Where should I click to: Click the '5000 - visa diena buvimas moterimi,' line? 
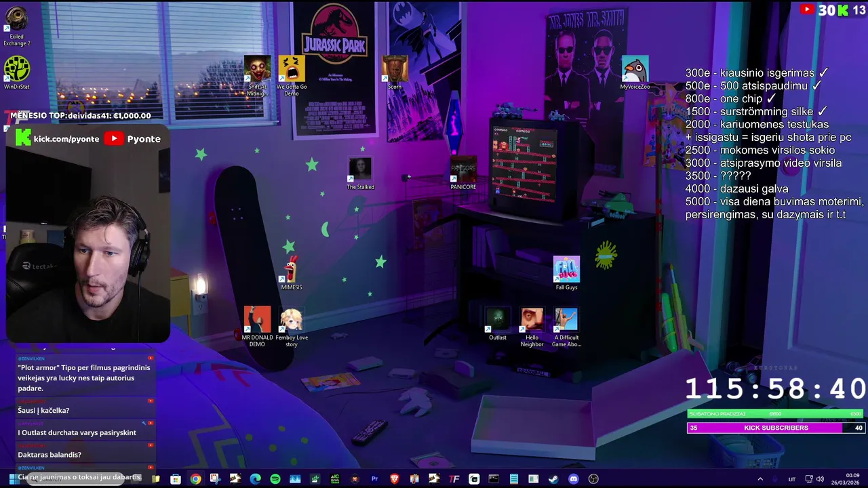(x=774, y=202)
